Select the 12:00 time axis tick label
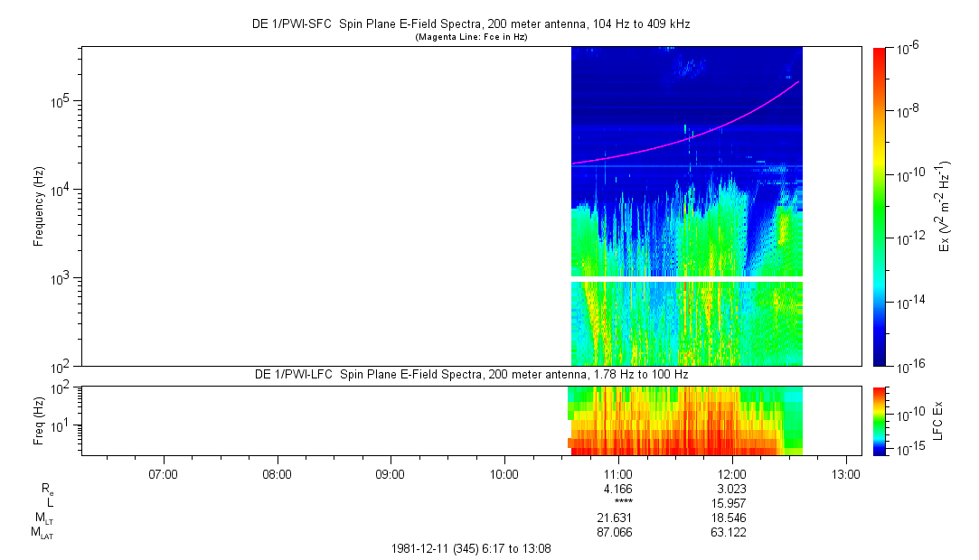This screenshot has width=979, height=560. 731,473
